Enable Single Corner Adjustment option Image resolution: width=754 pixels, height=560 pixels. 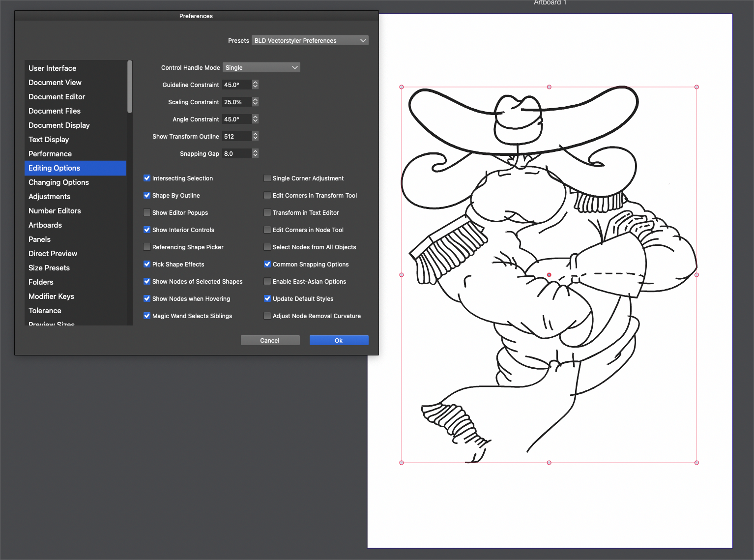click(267, 178)
